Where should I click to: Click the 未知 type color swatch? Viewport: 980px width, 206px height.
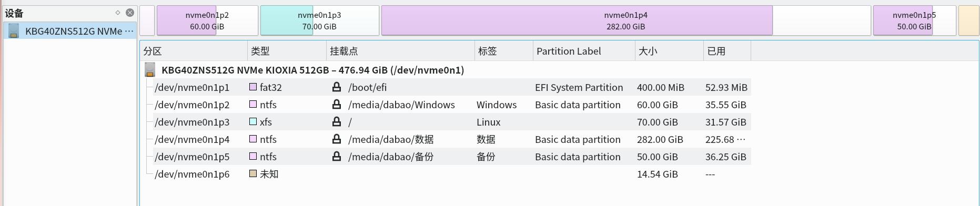[x=253, y=173]
